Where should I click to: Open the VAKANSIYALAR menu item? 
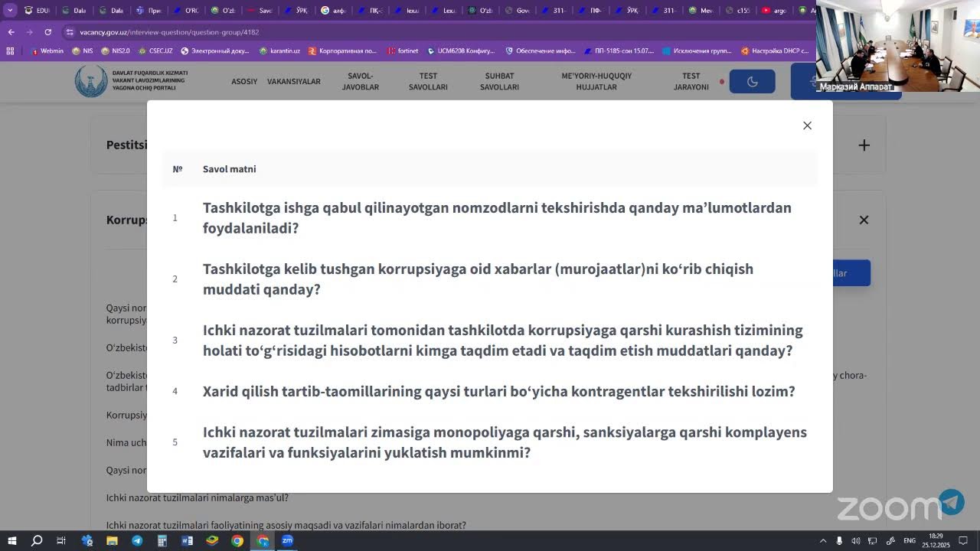click(294, 81)
